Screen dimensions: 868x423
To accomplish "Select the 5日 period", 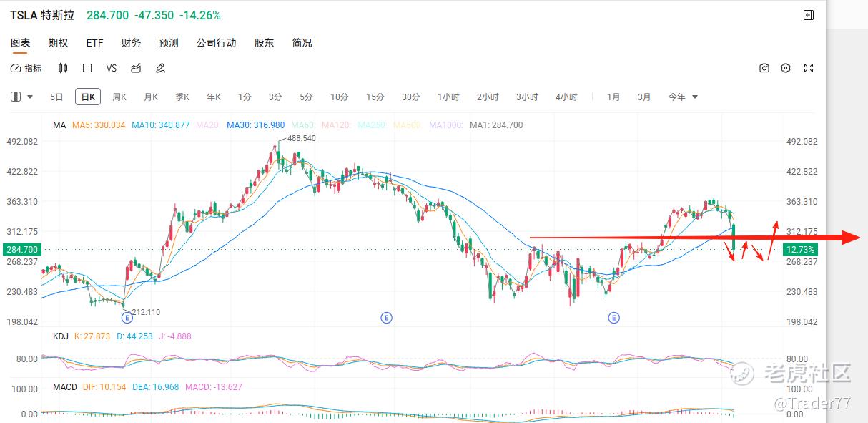I will tap(56, 97).
